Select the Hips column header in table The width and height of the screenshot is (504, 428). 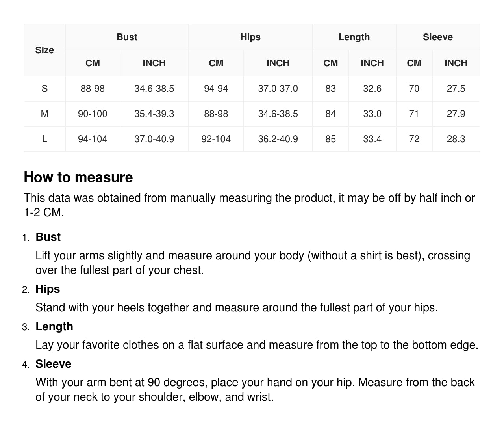coord(250,37)
